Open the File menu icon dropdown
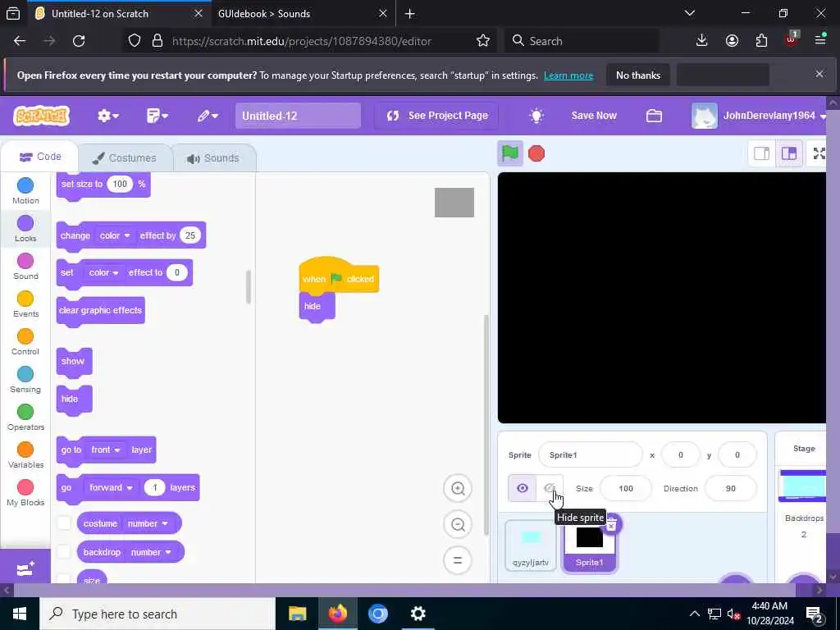 (x=157, y=115)
